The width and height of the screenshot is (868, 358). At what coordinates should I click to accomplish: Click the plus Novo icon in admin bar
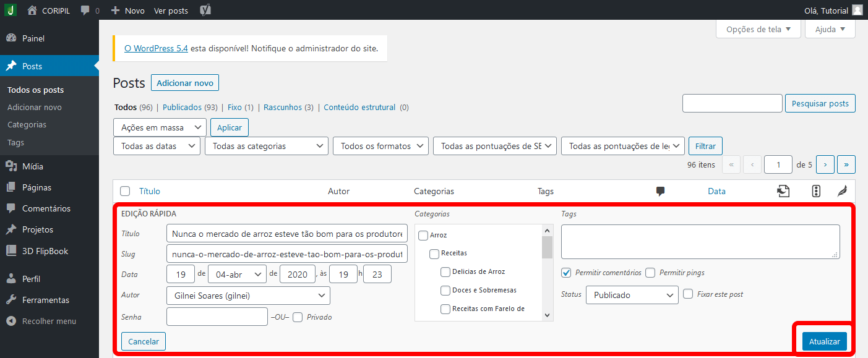(x=115, y=11)
